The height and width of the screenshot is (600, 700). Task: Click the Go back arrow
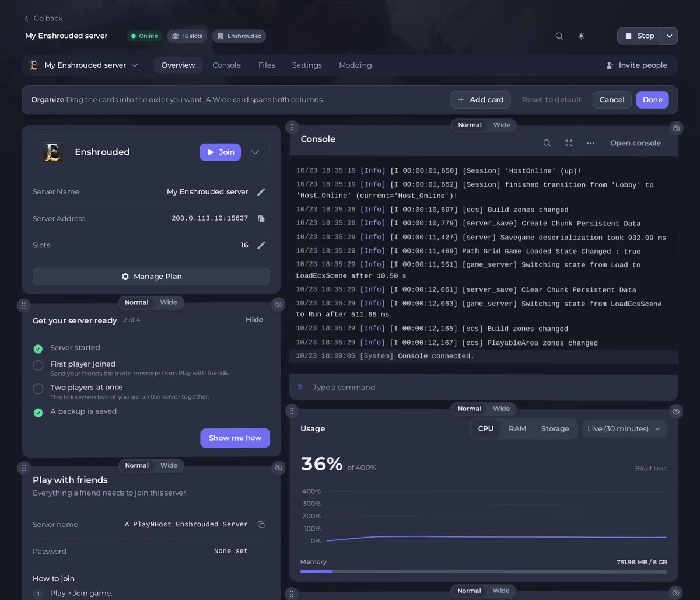[26, 19]
